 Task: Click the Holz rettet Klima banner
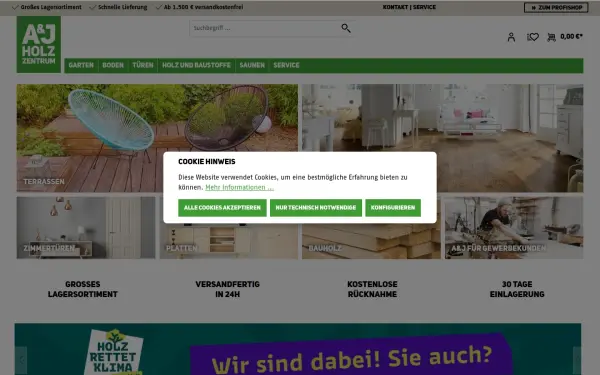(x=298, y=349)
